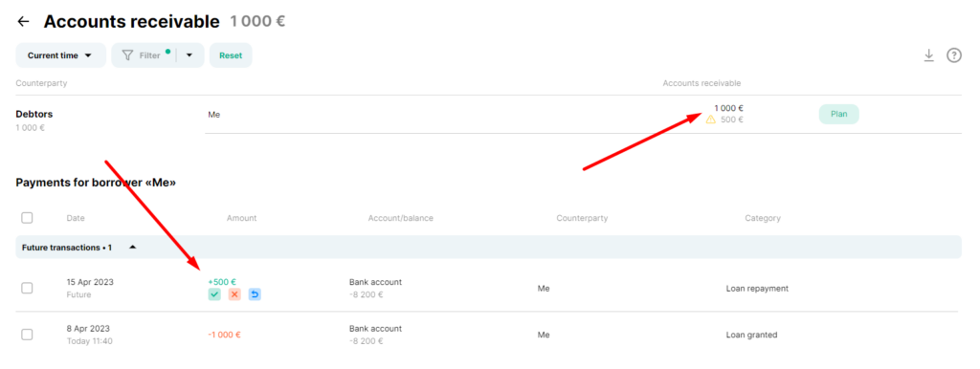Click the Plan button for debtor Me
The height and width of the screenshot is (369, 980).
point(838,115)
